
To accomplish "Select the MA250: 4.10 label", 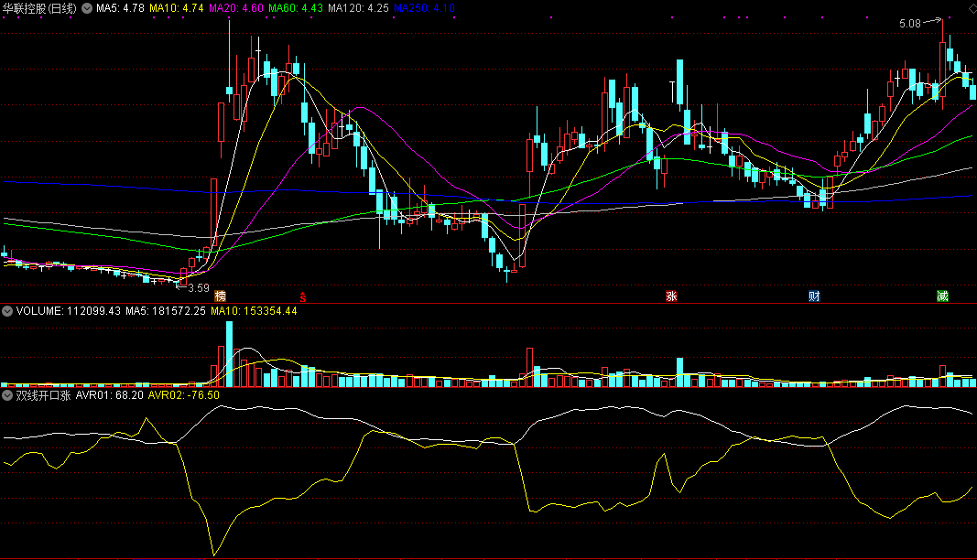I will [x=424, y=9].
